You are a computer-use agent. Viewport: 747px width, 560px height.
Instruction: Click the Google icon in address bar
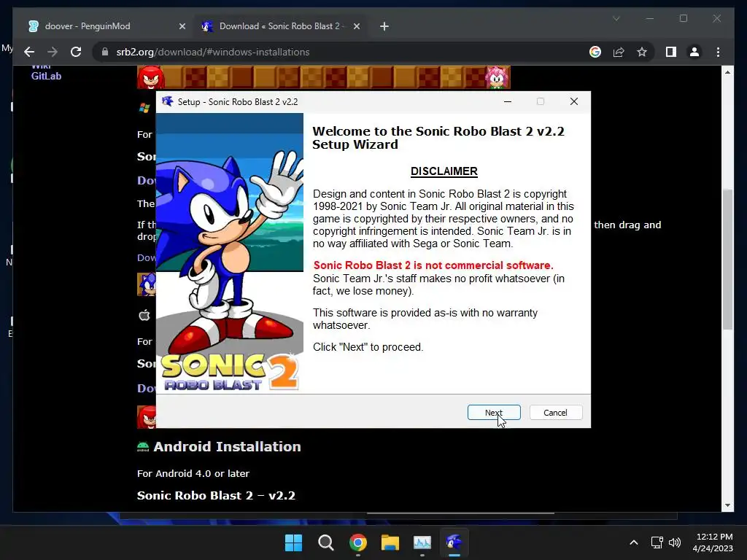pyautogui.click(x=595, y=52)
